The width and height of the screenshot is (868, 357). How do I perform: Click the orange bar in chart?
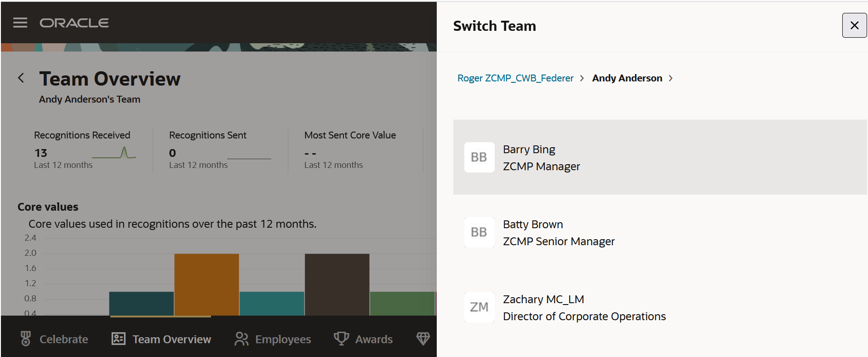click(x=206, y=284)
